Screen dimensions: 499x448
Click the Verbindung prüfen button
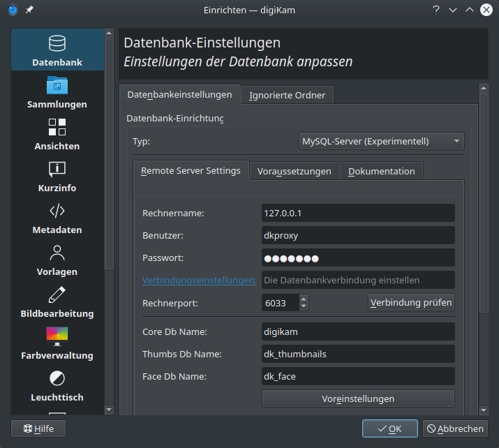(x=411, y=302)
